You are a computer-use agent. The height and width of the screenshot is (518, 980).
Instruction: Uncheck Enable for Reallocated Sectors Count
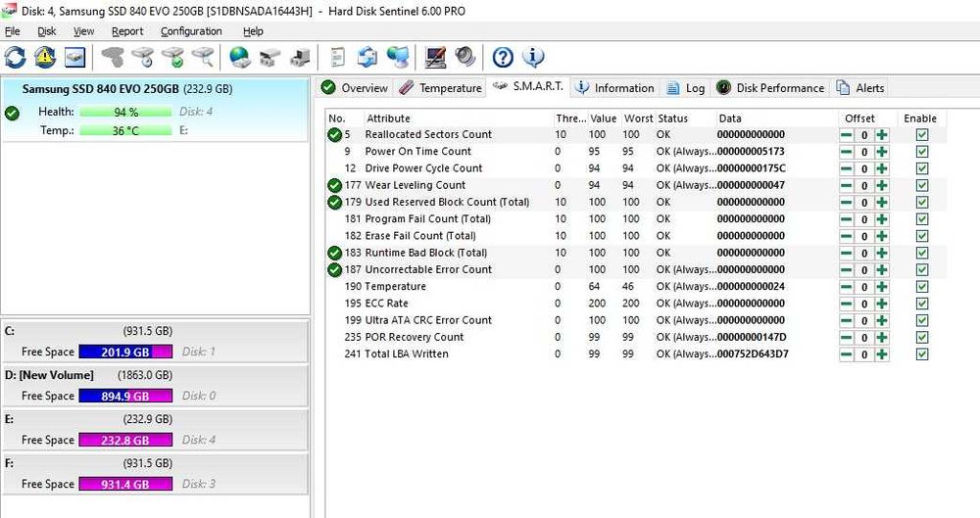click(x=922, y=135)
